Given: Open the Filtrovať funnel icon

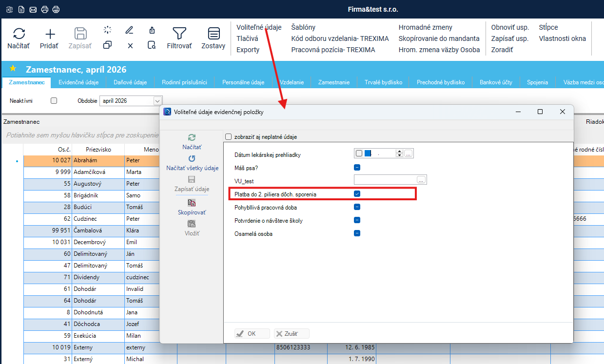Looking at the screenshot, I should click(x=179, y=34).
